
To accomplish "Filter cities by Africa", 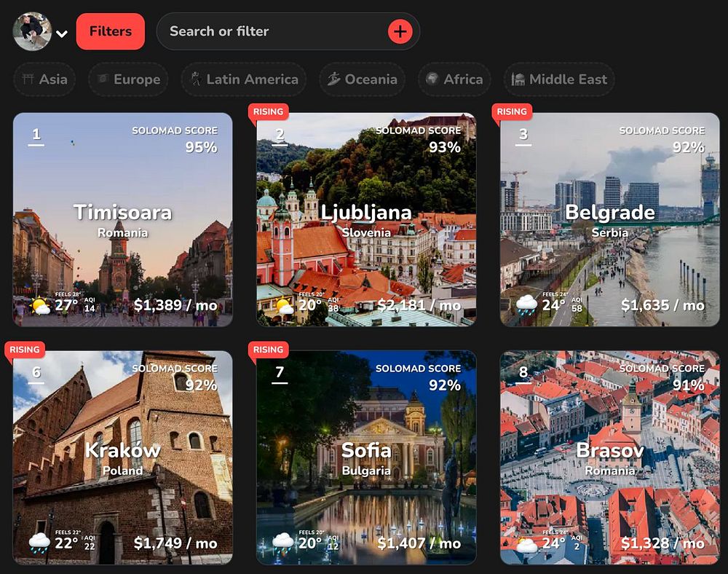I will tap(454, 79).
